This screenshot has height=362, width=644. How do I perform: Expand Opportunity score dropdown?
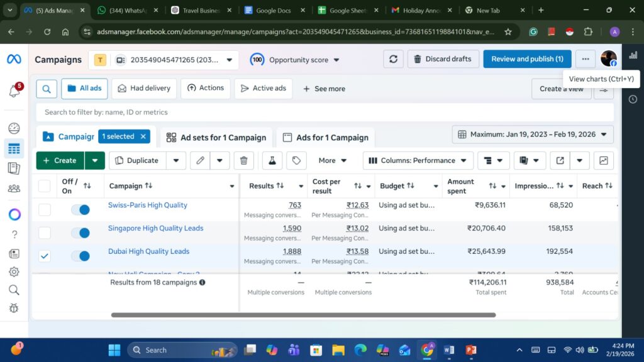[x=336, y=60]
